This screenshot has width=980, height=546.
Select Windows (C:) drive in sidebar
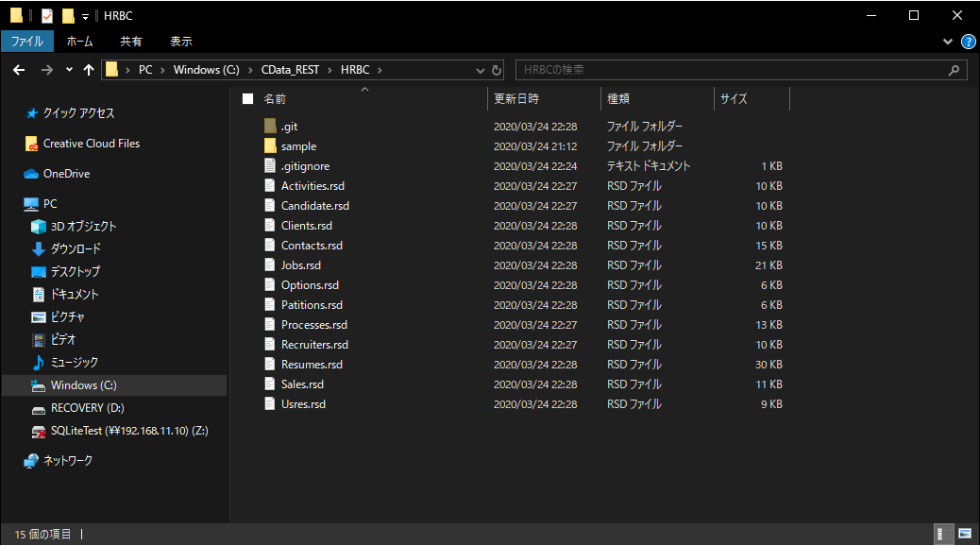(x=114, y=385)
